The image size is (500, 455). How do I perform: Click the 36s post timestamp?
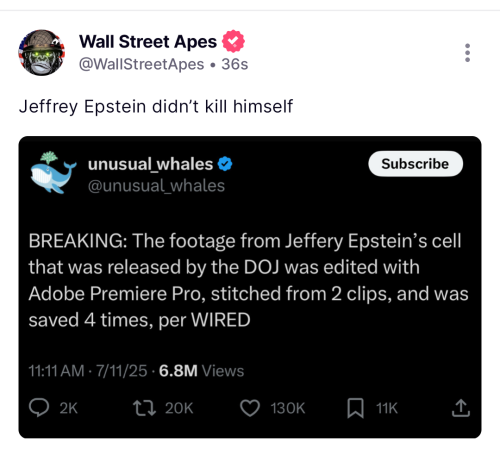pyautogui.click(x=235, y=64)
